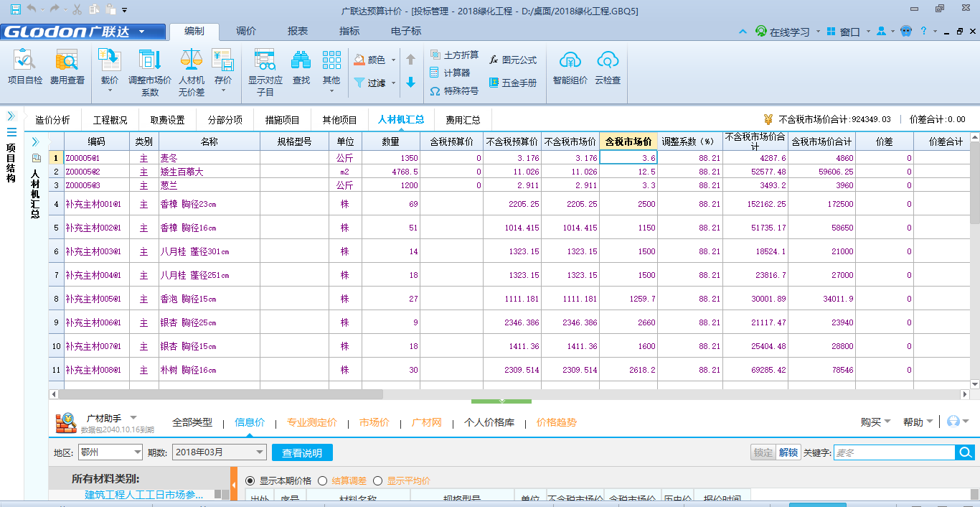Screen dimensions: 980x507
Task: Click the 查看说明 button
Action: tap(302, 452)
